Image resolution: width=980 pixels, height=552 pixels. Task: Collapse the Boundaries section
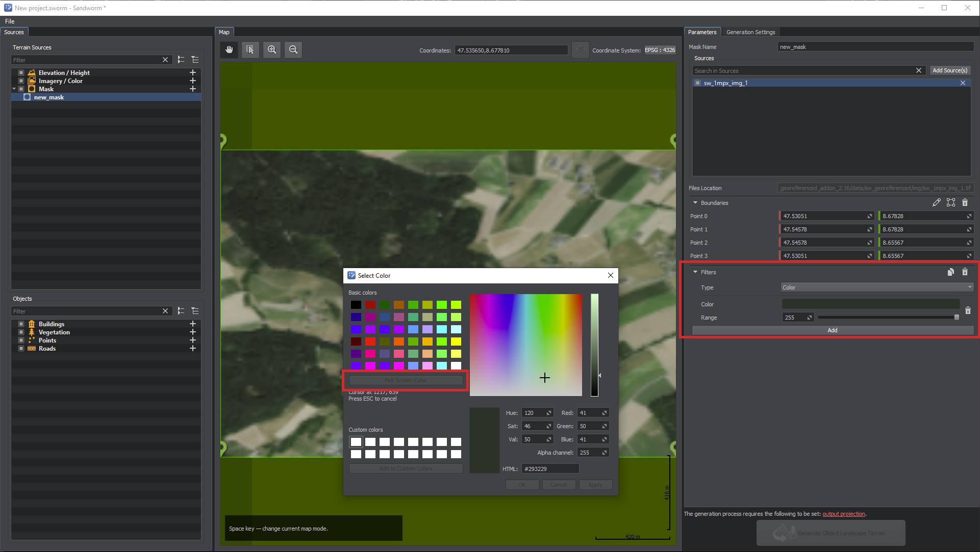695,202
